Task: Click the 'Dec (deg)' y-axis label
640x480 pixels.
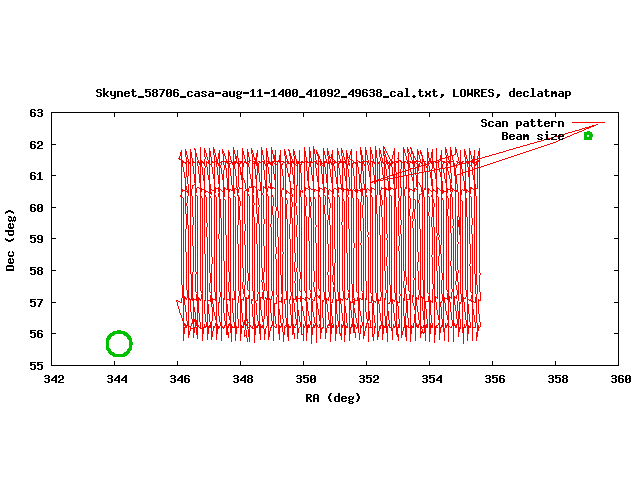Action: click(x=10, y=240)
